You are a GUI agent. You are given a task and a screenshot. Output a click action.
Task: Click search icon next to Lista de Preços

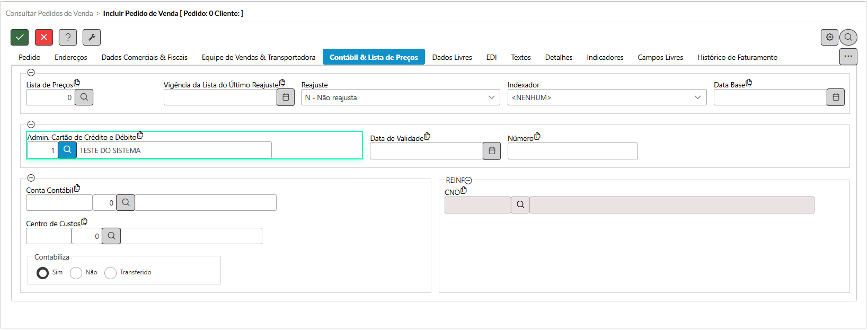[84, 97]
